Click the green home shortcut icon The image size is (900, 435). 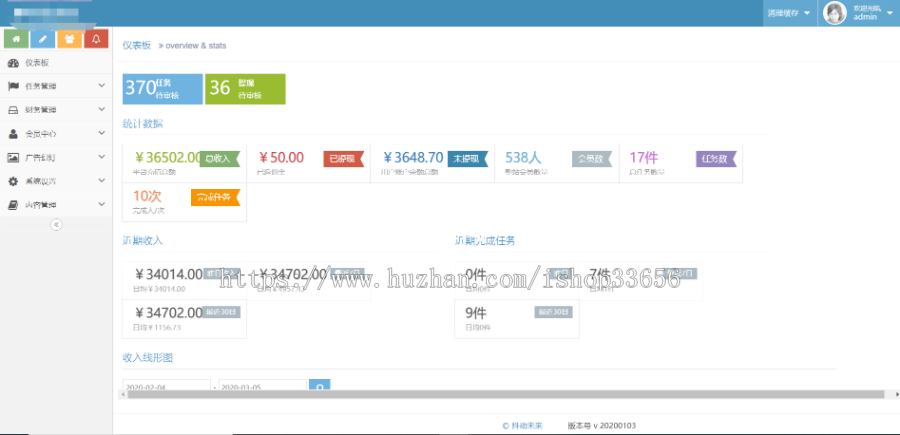16,39
